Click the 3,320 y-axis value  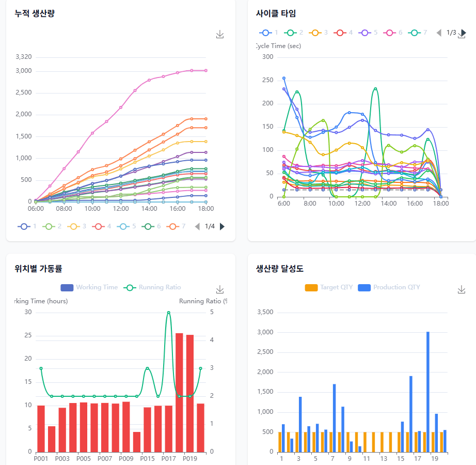[24, 57]
